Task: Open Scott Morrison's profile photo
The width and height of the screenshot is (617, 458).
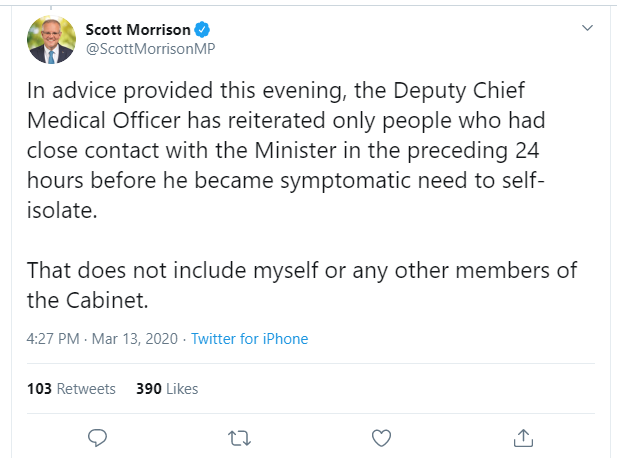Action: pos(50,39)
